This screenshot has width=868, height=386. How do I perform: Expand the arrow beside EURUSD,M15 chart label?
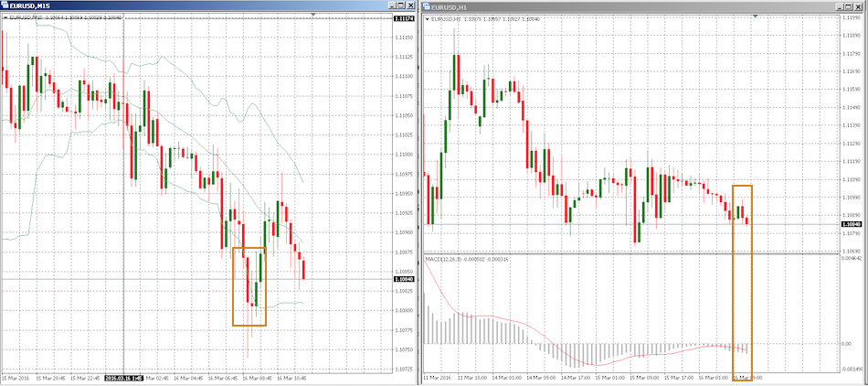[5, 18]
